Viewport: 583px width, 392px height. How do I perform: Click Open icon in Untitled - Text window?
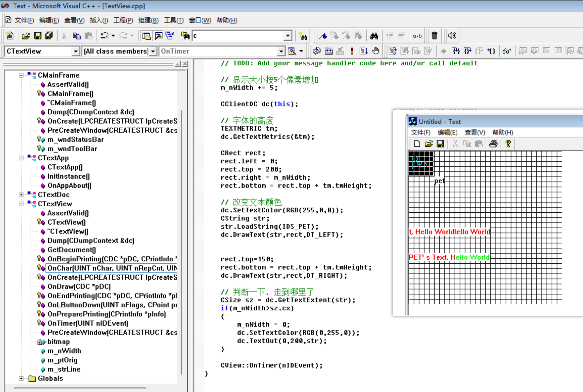tap(428, 144)
